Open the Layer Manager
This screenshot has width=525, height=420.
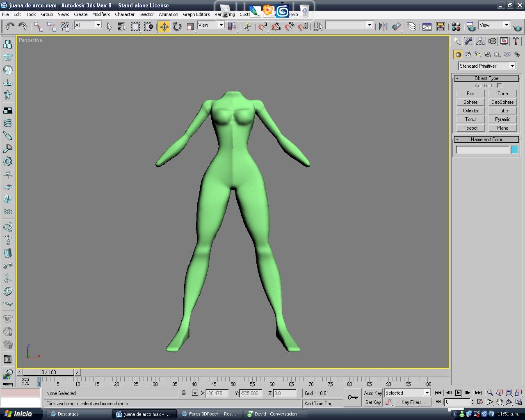coord(412,27)
